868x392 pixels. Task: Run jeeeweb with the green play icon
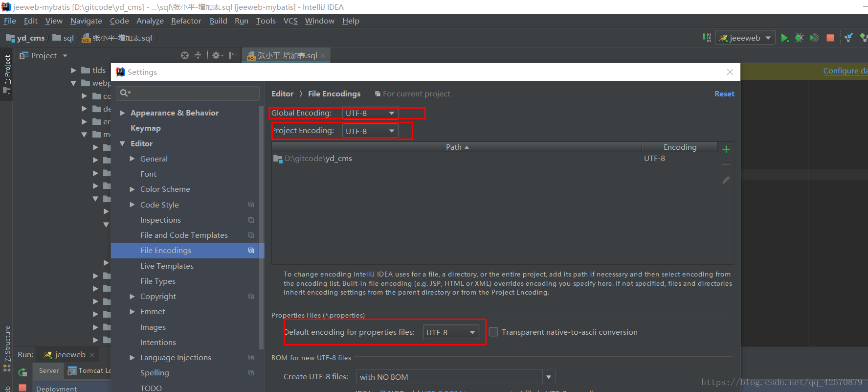coord(784,38)
